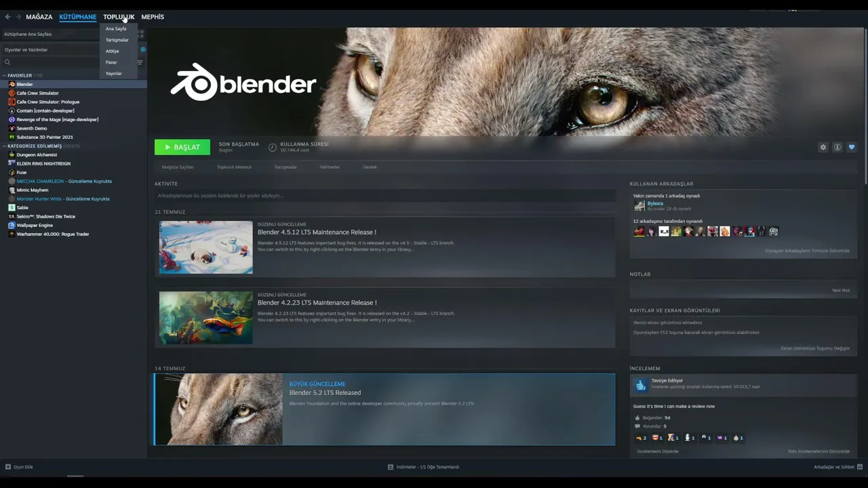Image resolution: width=868 pixels, height=488 pixels.
Task: Open the MAĞAZA menu
Action: [x=39, y=17]
